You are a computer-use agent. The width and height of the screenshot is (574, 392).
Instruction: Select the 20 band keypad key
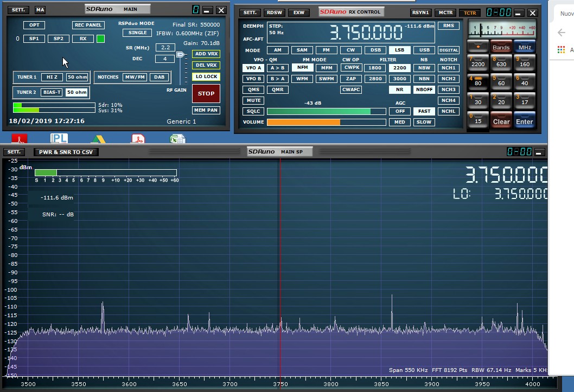[501, 100]
